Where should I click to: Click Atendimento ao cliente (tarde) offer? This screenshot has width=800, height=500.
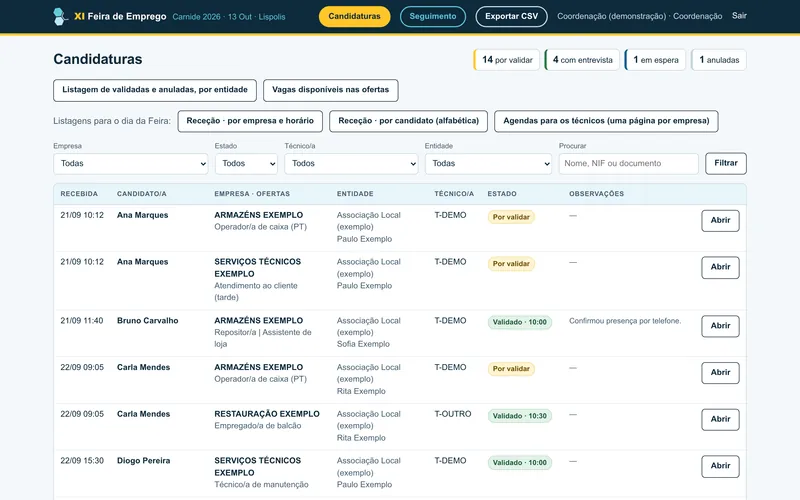click(256, 292)
